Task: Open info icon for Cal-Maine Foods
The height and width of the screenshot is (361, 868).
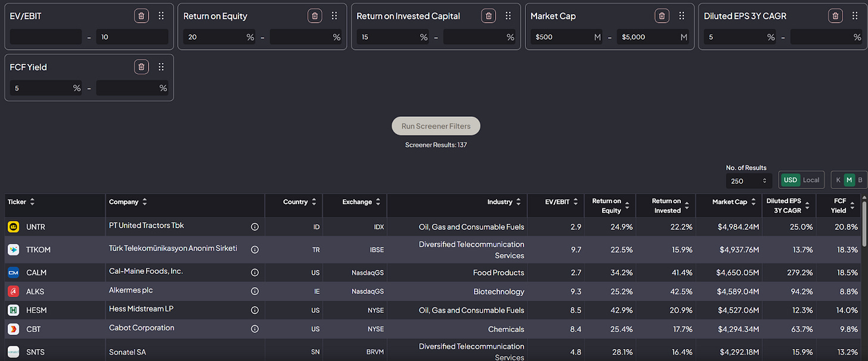Action: pos(255,272)
